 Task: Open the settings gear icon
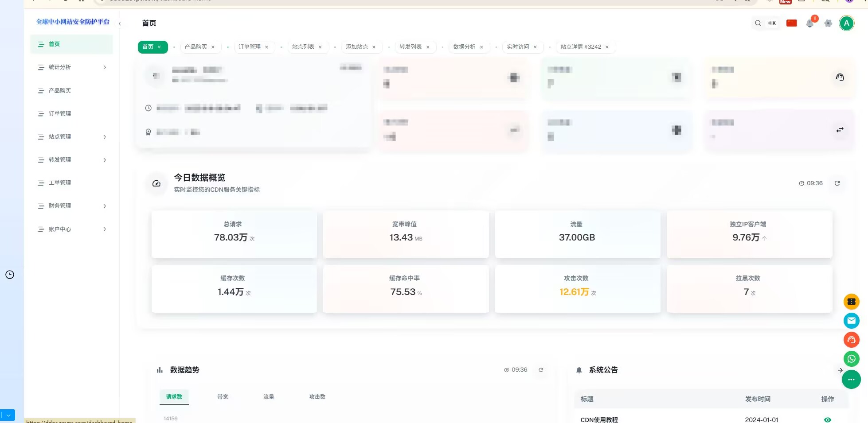[x=828, y=23]
